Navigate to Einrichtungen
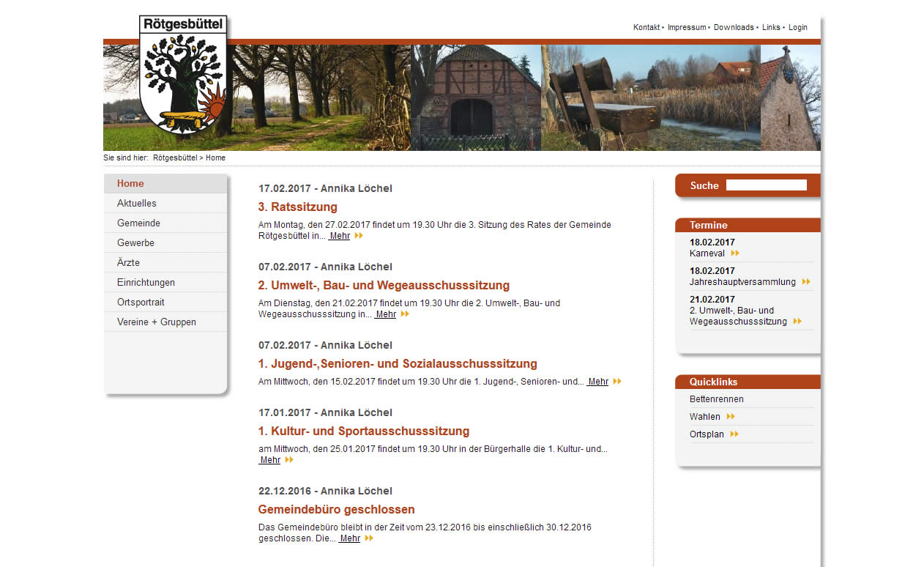This screenshot has width=924, height=567. pos(165,283)
